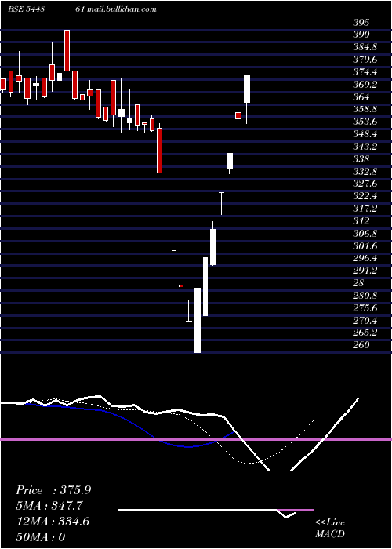Click the 327.6 price axis label
Image resolution: width=392 pixels, height=549 pixels.
pos(365,184)
